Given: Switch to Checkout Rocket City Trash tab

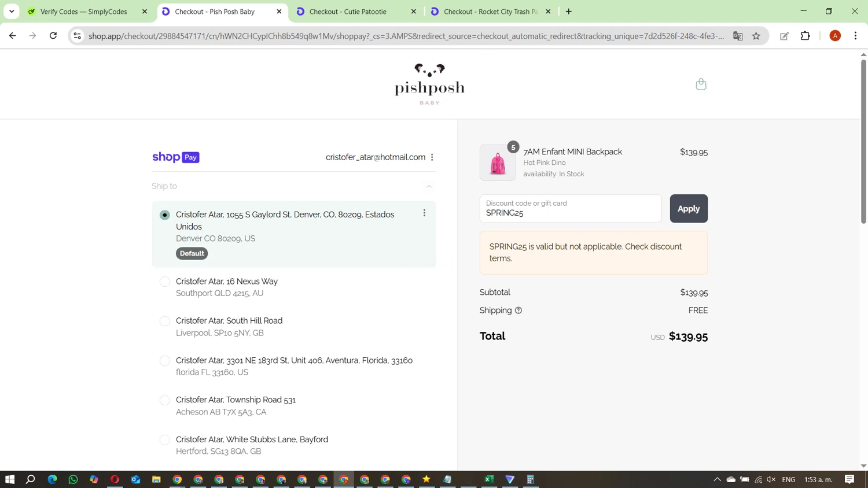Looking at the screenshot, I should (x=491, y=12).
